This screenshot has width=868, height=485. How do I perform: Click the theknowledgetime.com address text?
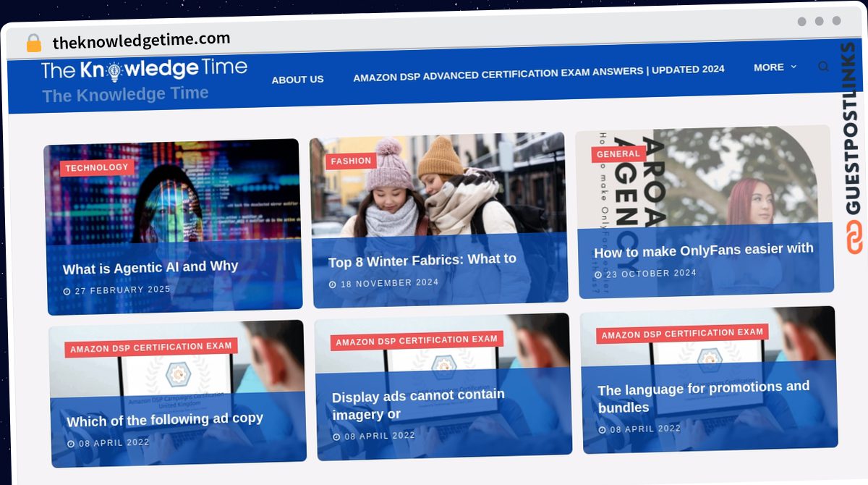141,41
